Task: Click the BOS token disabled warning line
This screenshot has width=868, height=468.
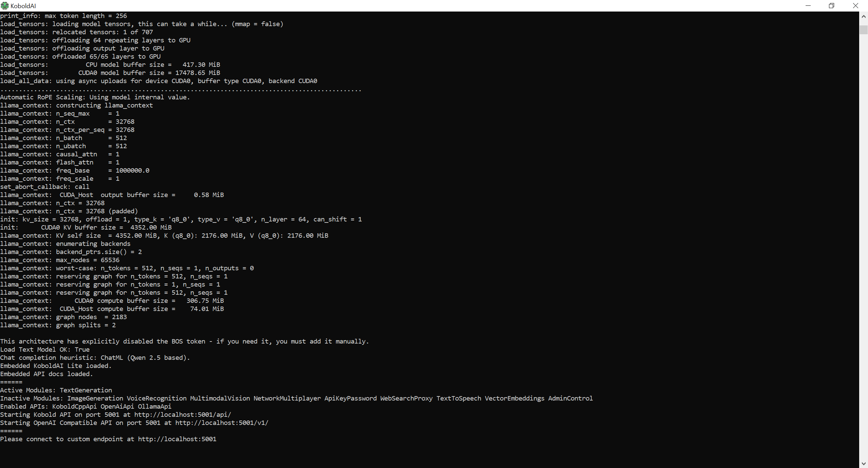Action: (x=184, y=342)
